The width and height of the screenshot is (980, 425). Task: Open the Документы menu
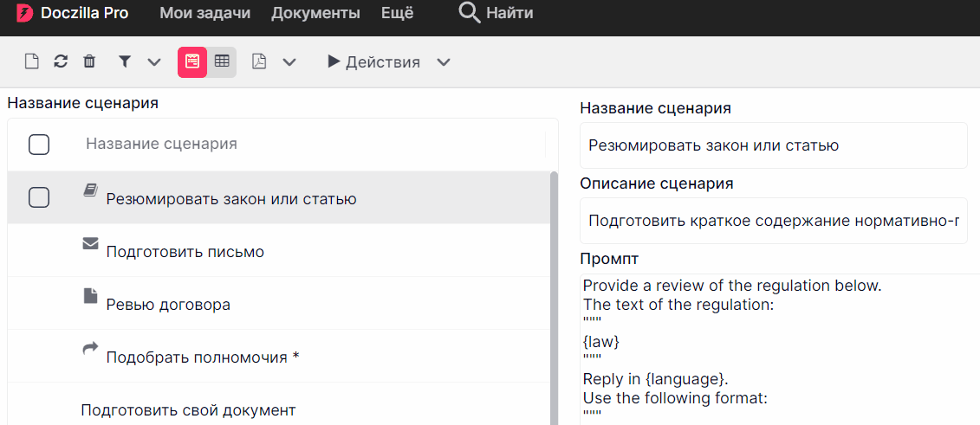pos(315,13)
